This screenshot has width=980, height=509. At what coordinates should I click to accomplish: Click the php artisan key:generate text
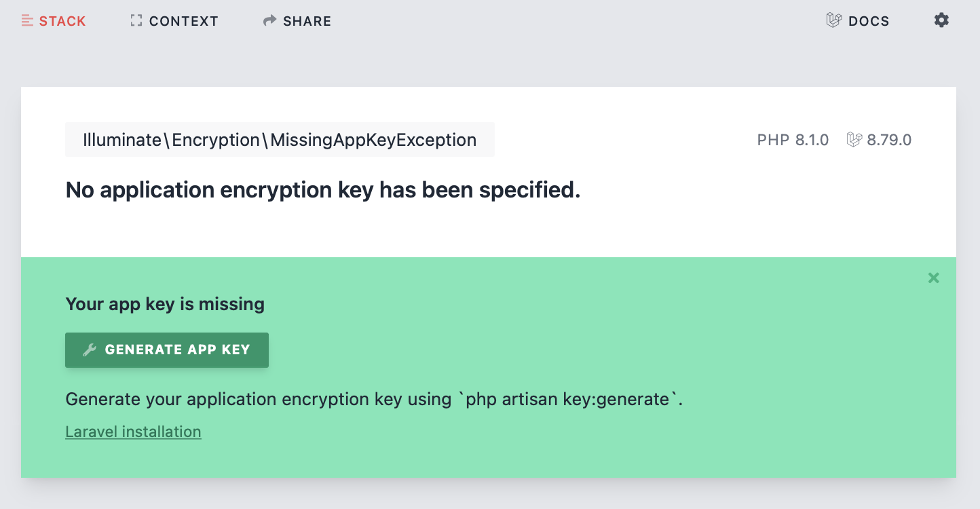coord(570,399)
